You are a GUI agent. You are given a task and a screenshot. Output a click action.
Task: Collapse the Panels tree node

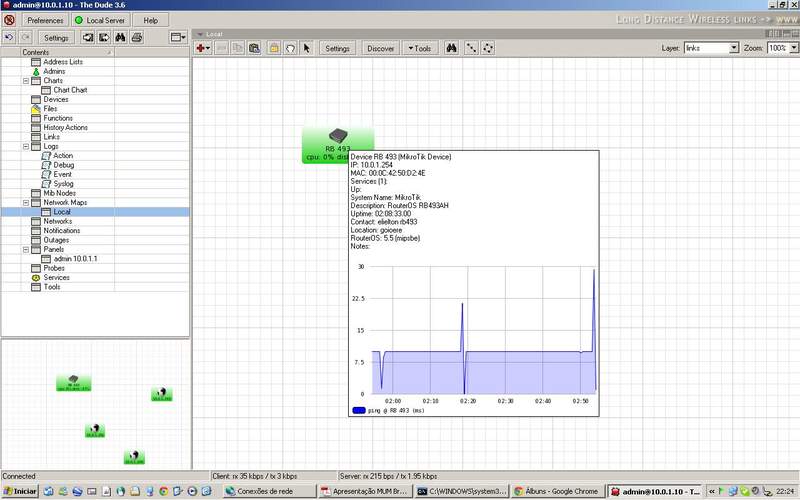(x=26, y=249)
